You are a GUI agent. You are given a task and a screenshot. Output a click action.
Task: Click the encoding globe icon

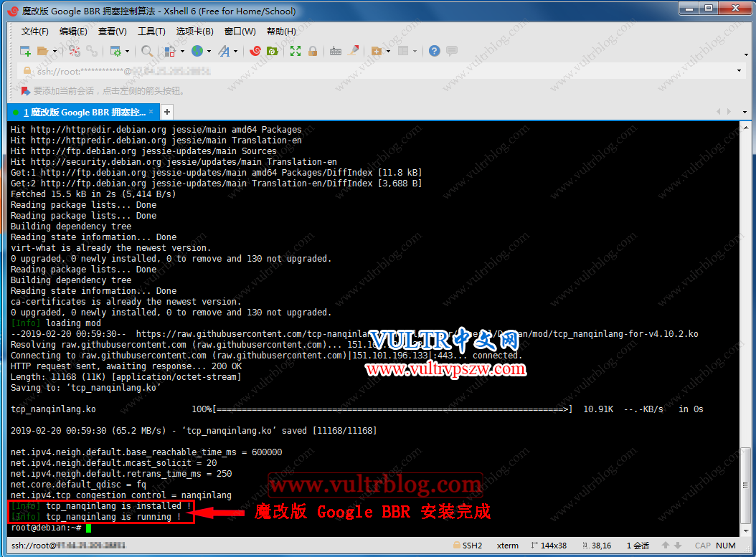click(197, 51)
